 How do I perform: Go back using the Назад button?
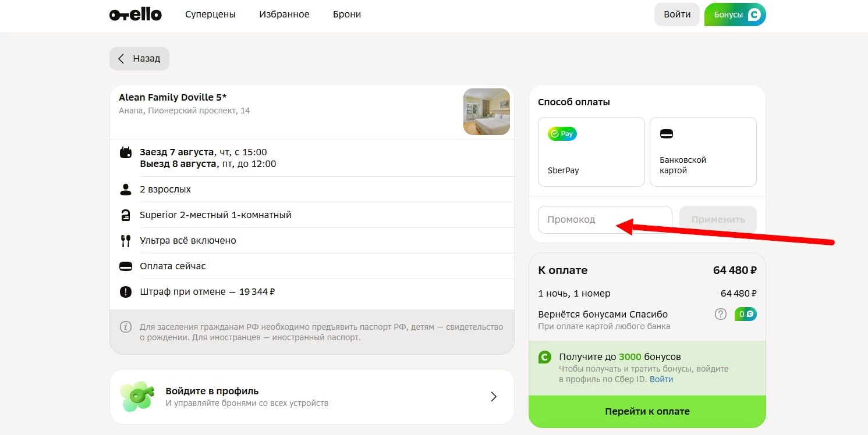pos(139,59)
